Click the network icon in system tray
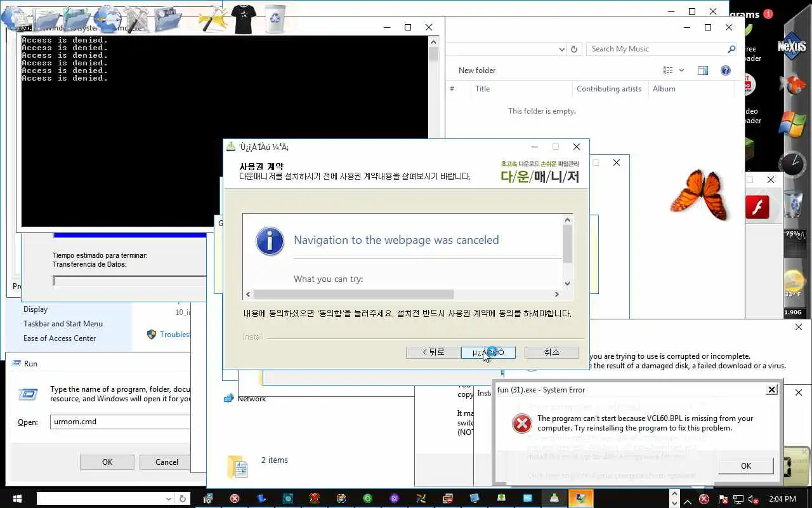This screenshot has width=812, height=508. (x=738, y=500)
